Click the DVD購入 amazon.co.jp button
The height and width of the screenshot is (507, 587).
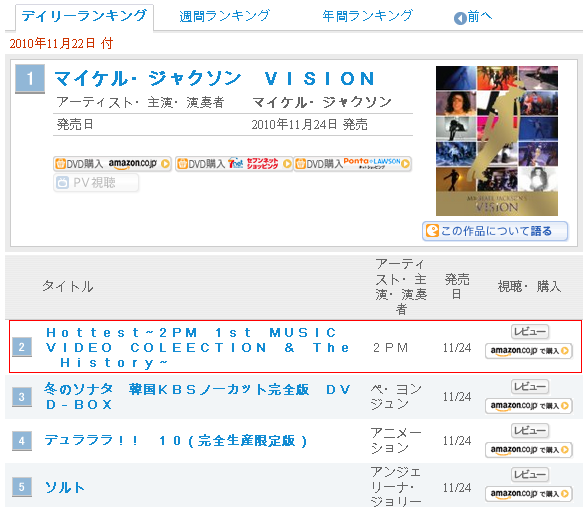[x=112, y=164]
